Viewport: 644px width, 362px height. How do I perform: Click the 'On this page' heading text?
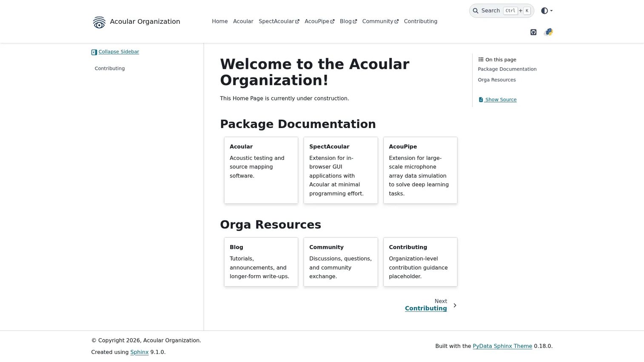click(501, 60)
